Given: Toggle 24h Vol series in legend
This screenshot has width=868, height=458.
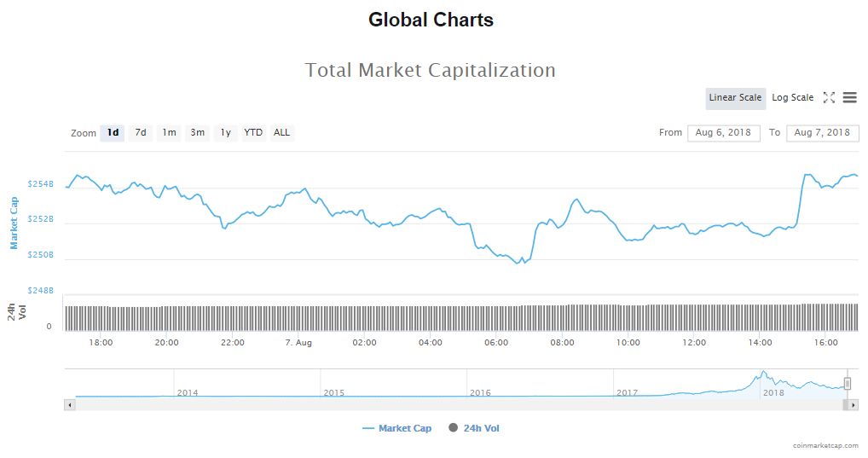Looking at the screenshot, I should point(474,428).
